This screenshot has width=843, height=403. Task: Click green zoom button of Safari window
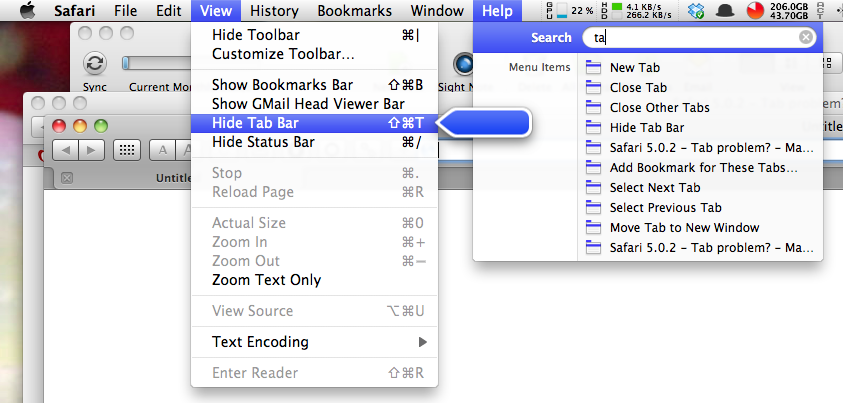tap(101, 126)
